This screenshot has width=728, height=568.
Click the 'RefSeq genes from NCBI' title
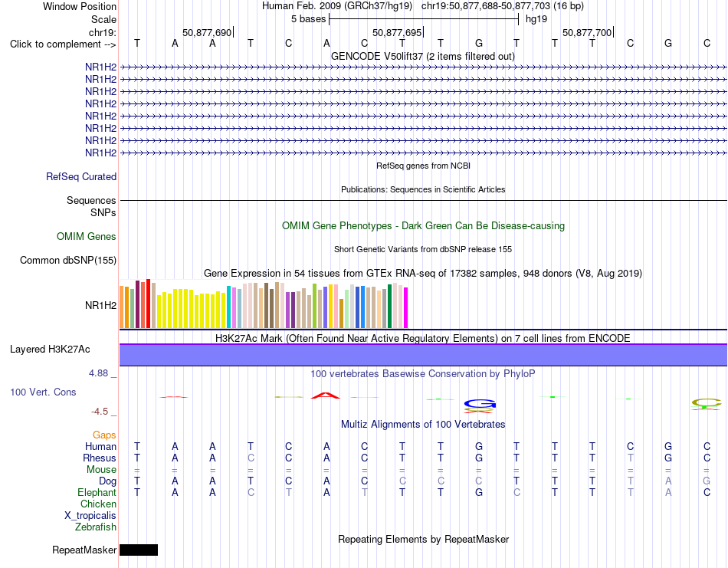click(x=423, y=166)
